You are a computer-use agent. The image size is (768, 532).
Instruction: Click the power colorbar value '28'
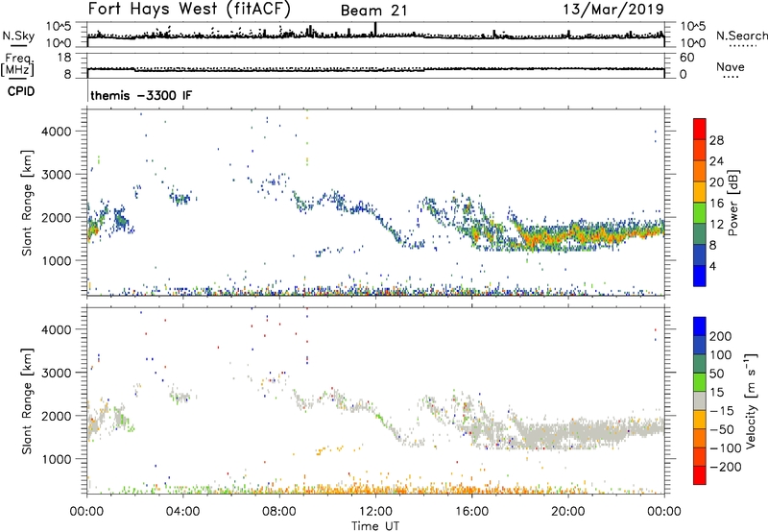[x=716, y=140]
